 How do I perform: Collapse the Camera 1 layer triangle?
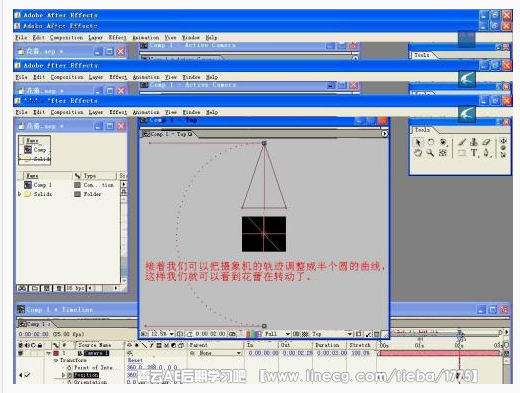[x=49, y=353]
